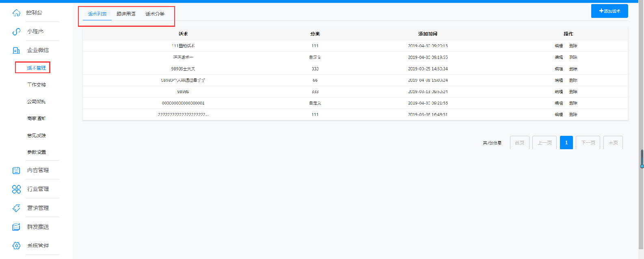Screen dimensions: 644x259
Task: Expand the 行业管理 menu label
Action: point(38,189)
